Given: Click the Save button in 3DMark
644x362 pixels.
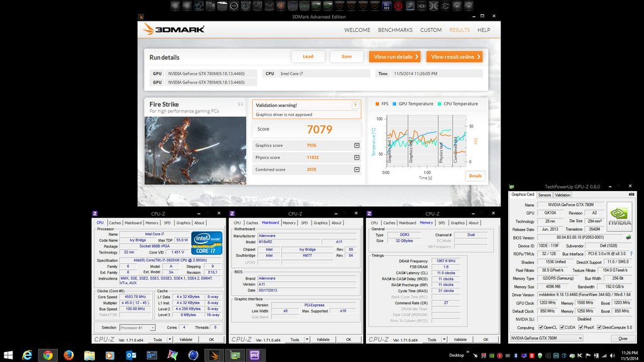Looking at the screenshot, I should 347,57.
